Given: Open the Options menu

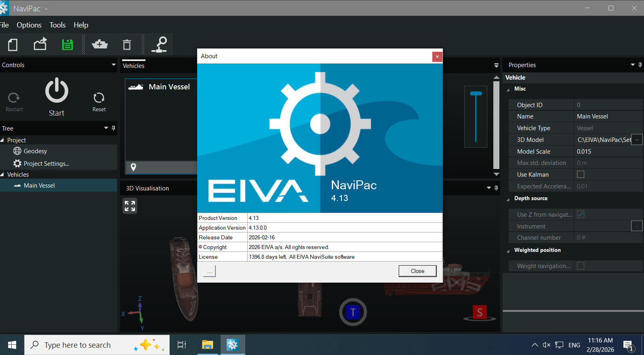Looking at the screenshot, I should pos(29,25).
